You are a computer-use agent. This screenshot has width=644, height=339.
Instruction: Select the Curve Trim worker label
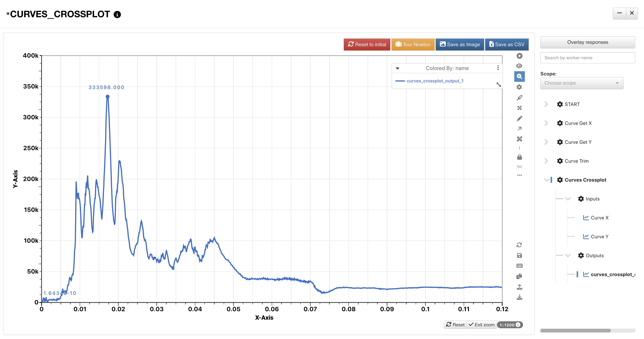[576, 161]
